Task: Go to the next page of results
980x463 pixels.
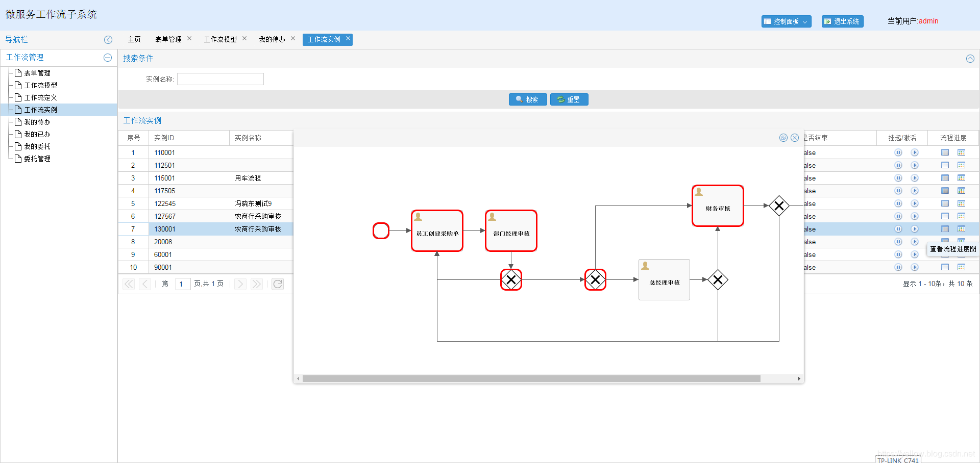Action: coord(240,284)
